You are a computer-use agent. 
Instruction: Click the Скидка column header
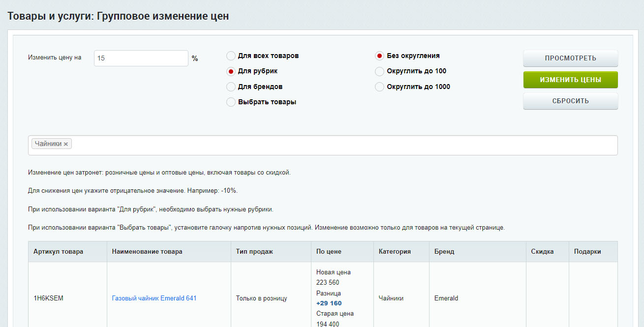coord(542,251)
